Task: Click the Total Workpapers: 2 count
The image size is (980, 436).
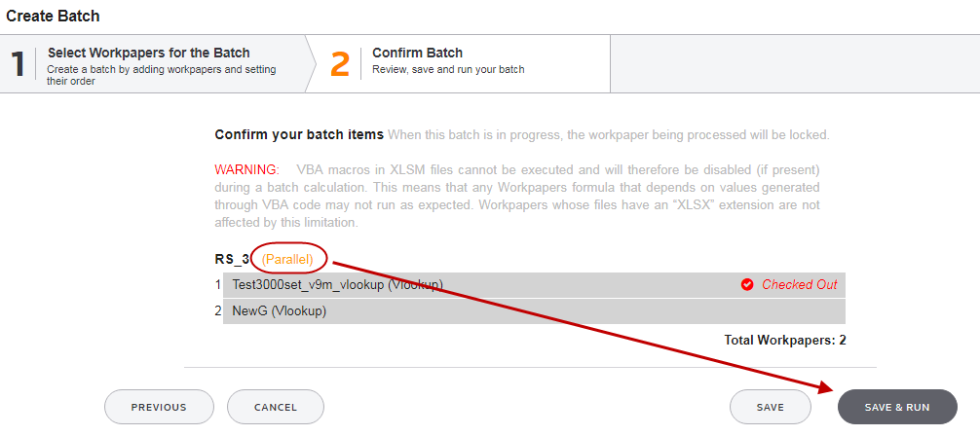Action: (785, 341)
